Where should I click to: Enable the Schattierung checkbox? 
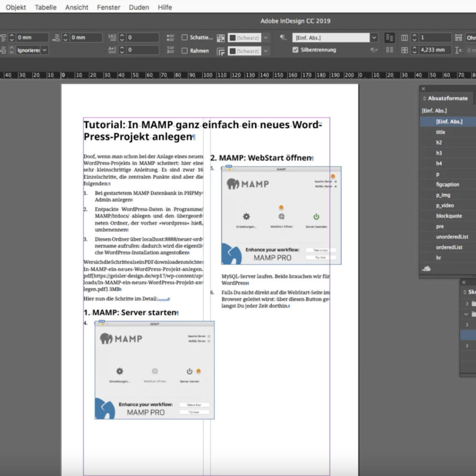pos(184,37)
